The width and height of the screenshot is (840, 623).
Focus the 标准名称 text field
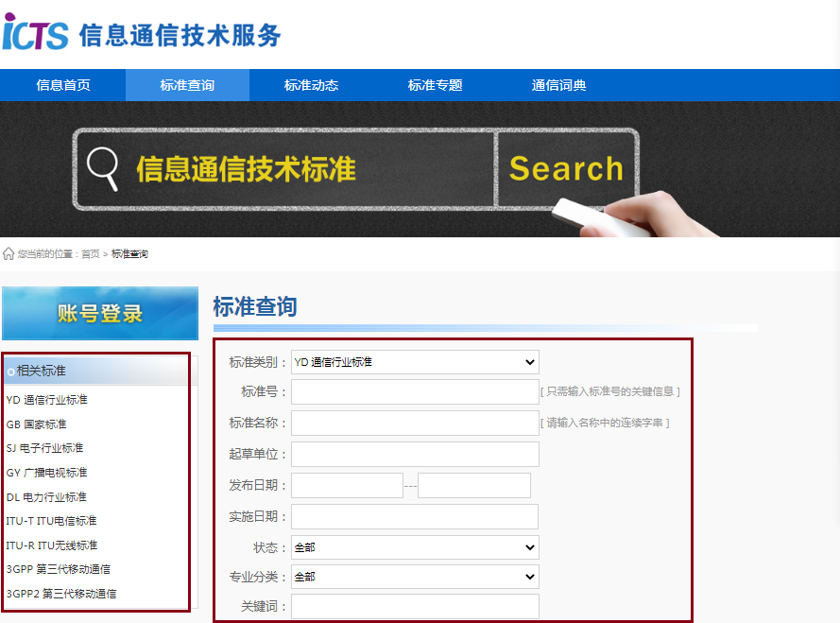tap(415, 423)
